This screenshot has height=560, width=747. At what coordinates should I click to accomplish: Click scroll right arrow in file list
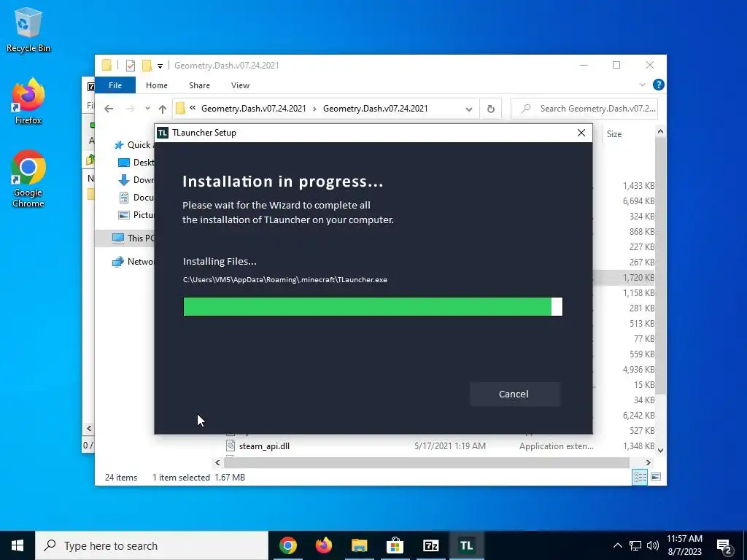[x=648, y=462]
